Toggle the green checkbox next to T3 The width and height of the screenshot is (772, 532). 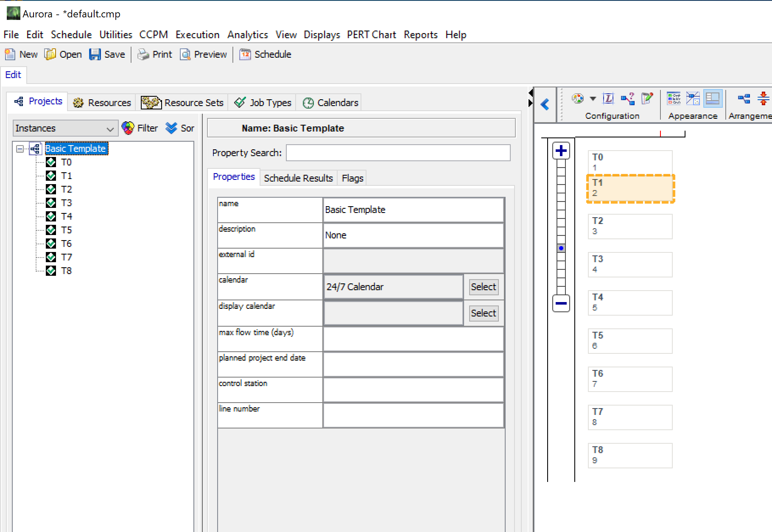(51, 203)
